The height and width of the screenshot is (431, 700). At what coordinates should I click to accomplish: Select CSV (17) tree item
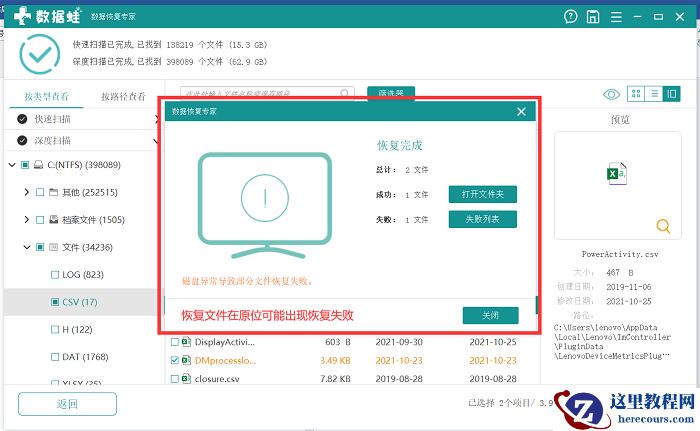[80, 302]
